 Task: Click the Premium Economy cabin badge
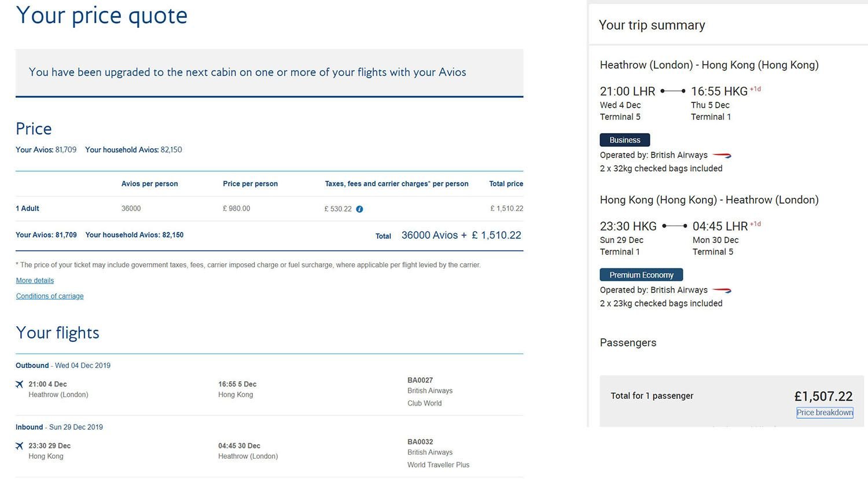[x=641, y=275]
